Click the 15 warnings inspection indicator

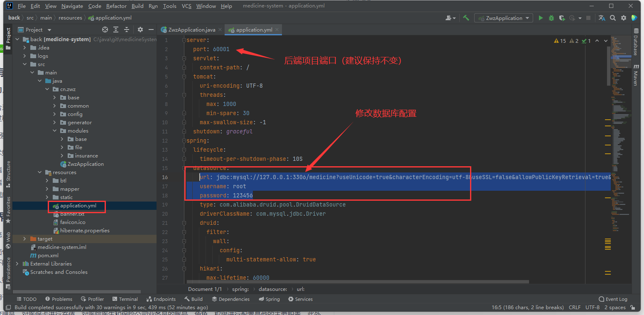(x=560, y=41)
